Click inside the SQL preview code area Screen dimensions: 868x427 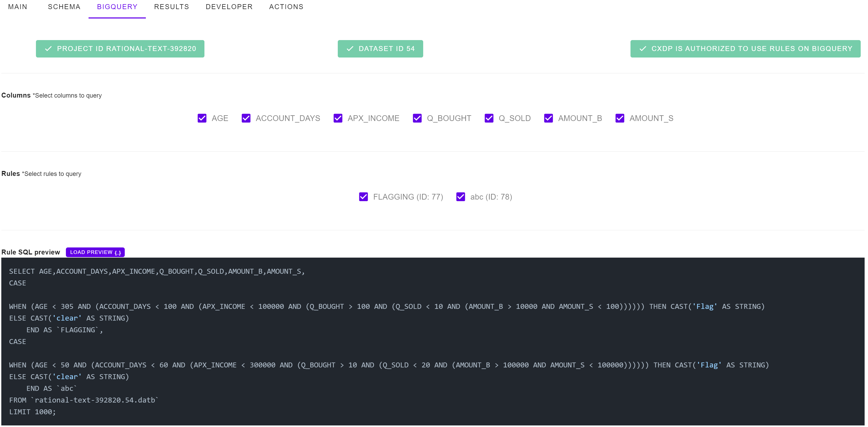coord(433,341)
